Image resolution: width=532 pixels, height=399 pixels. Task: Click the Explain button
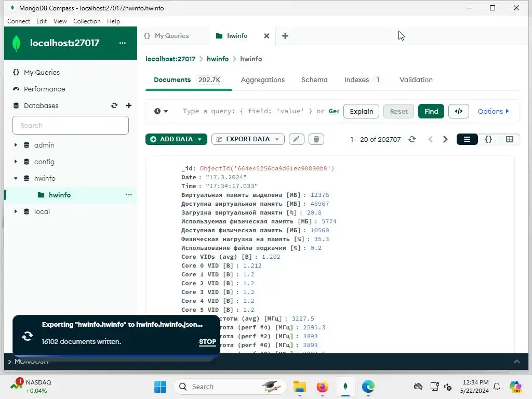[362, 111]
